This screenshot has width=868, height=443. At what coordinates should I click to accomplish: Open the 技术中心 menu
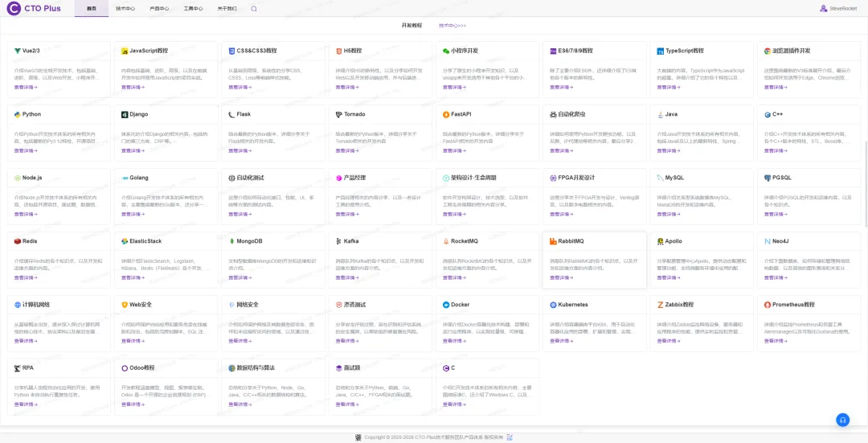pos(125,9)
